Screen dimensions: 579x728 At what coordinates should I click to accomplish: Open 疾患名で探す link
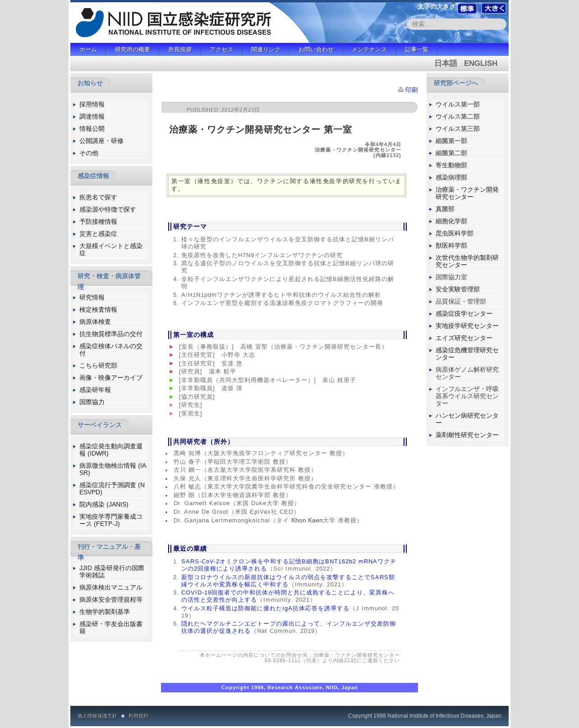coord(98,198)
